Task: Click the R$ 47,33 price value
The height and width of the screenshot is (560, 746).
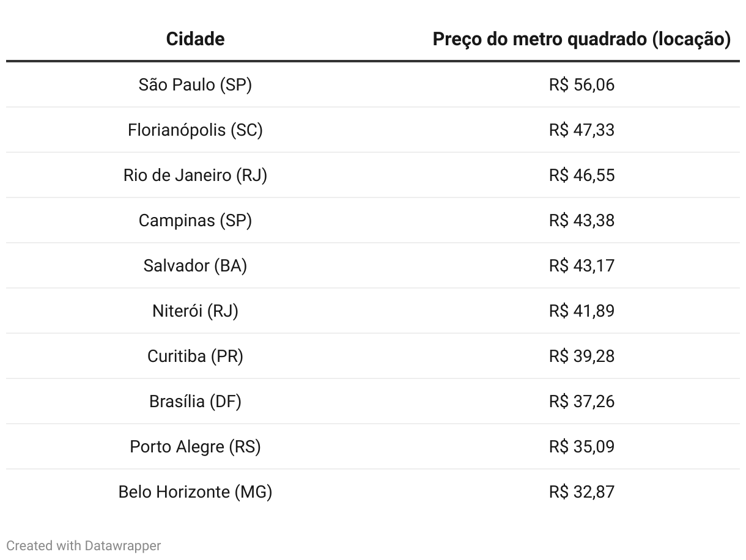Action: [582, 130]
